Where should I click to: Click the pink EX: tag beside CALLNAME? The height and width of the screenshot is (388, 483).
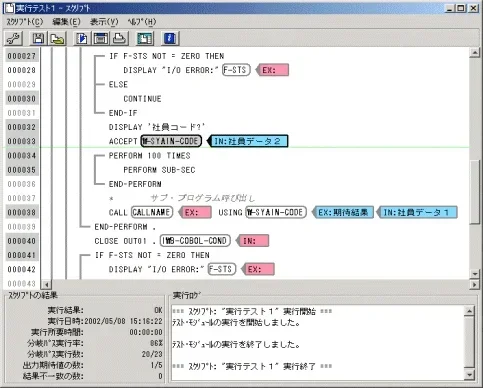point(195,212)
